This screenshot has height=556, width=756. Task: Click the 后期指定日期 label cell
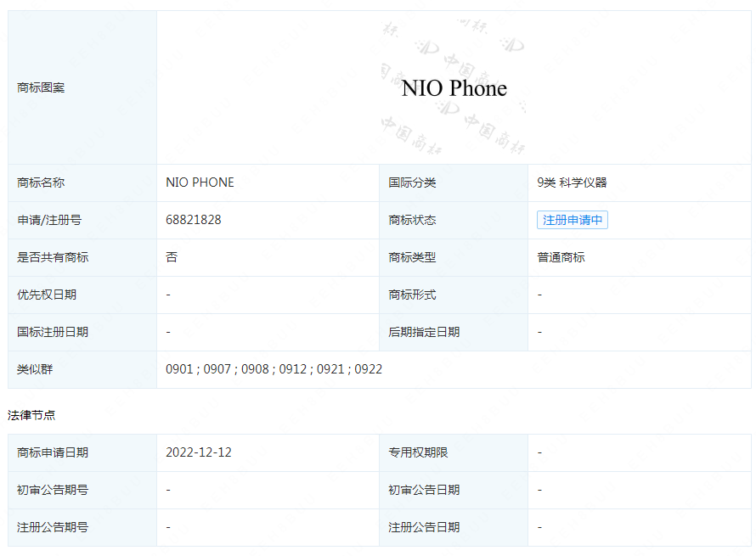424,332
